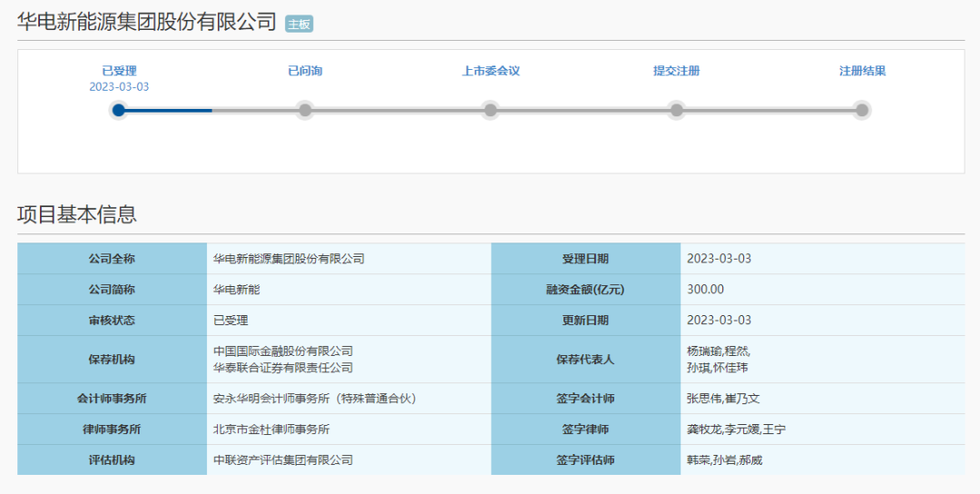Click the blue 已受理 timeline dot
The width and height of the screenshot is (980, 494).
tap(119, 111)
